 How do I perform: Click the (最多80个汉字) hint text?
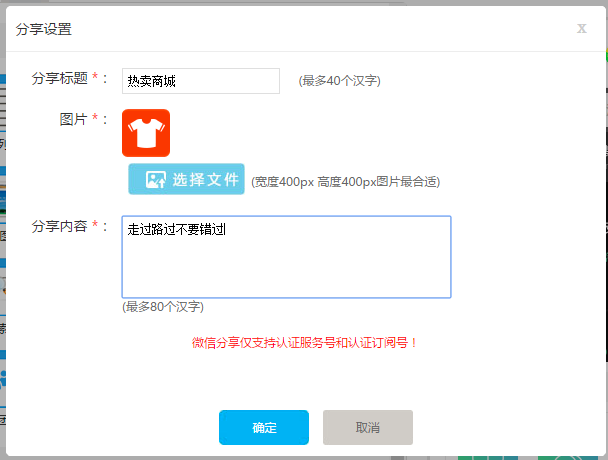tap(163, 306)
